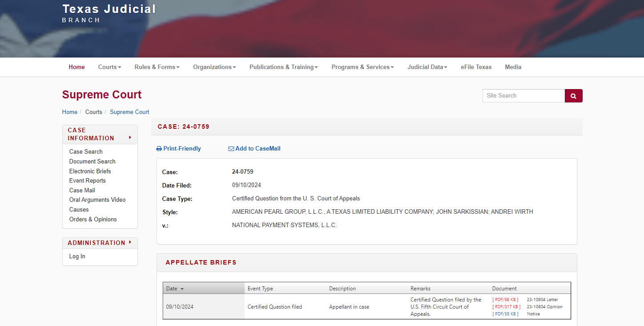Open the PDF/59 KB Letter document
This screenshot has width=644, height=326.
505,300
